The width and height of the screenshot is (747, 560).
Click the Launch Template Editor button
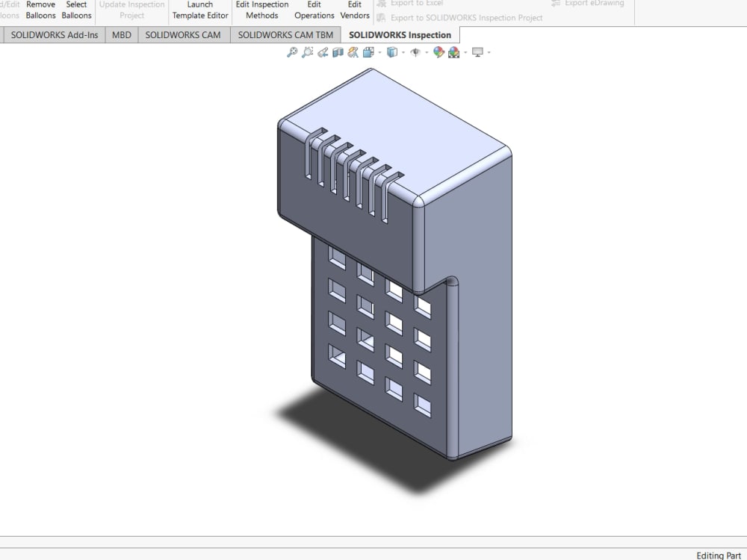tap(199, 10)
